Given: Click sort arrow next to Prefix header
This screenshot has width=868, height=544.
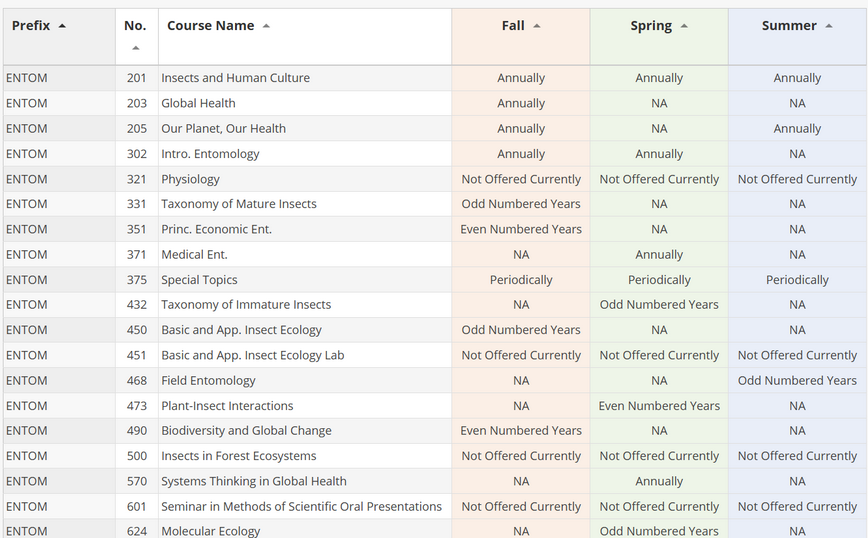Looking at the screenshot, I should (x=63, y=26).
